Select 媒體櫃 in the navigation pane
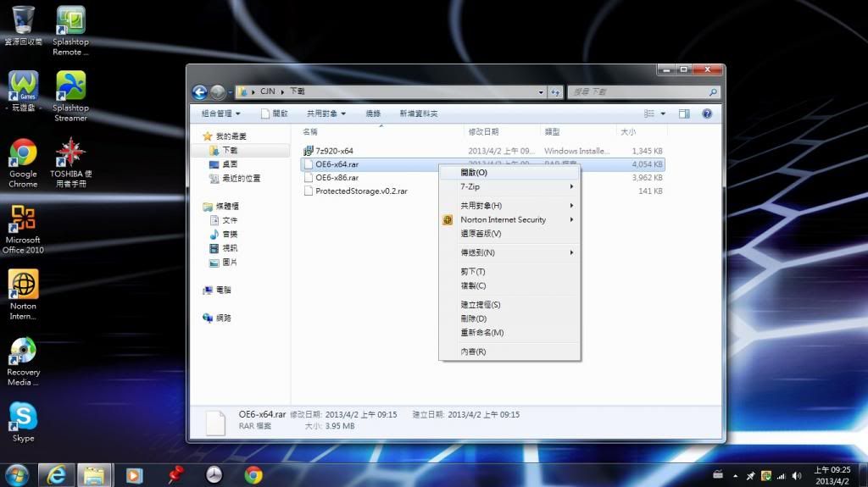 [221, 207]
